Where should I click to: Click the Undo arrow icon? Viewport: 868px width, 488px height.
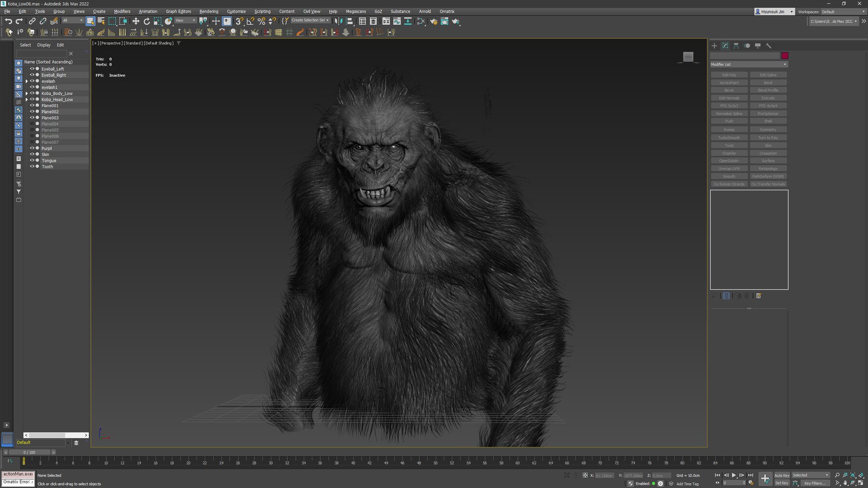[x=8, y=21]
